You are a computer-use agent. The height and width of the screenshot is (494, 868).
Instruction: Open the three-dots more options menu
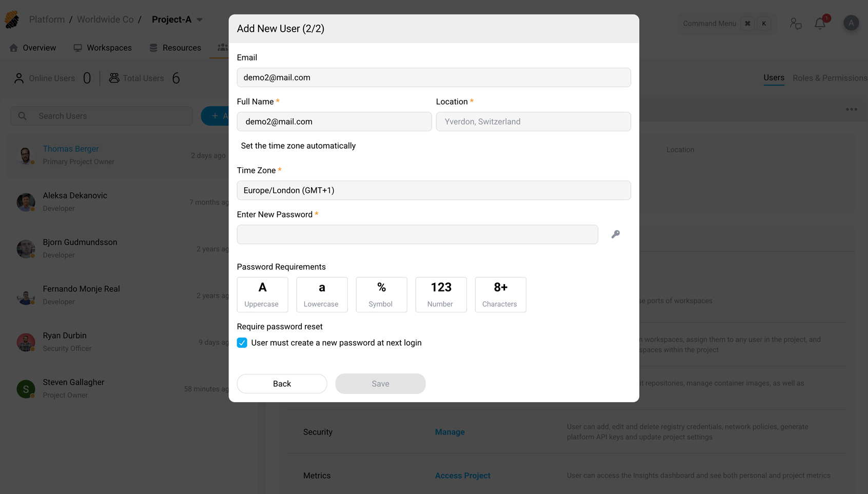(x=852, y=109)
